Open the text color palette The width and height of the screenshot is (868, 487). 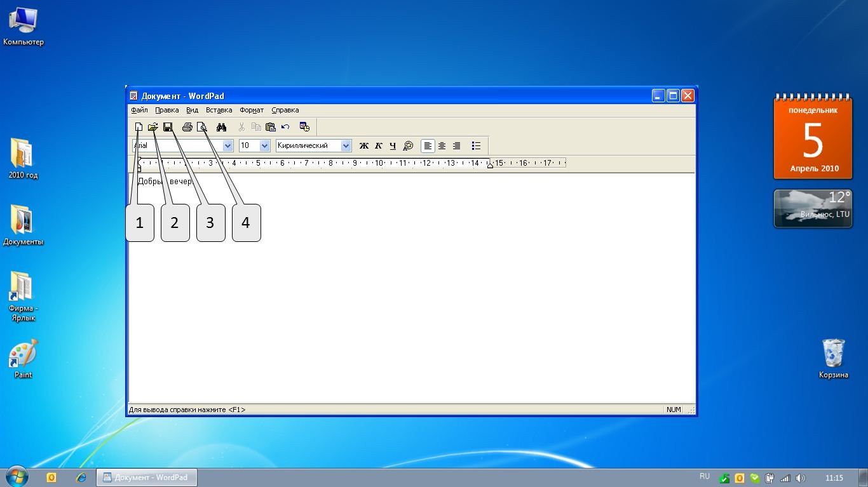tap(408, 146)
